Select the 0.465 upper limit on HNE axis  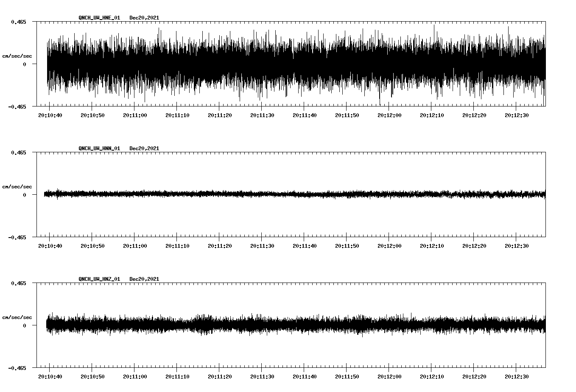[x=19, y=22]
